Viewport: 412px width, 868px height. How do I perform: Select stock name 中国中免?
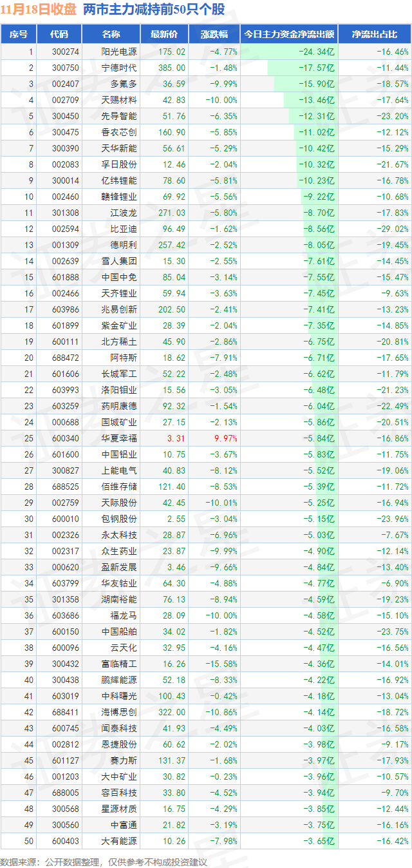[x=119, y=277]
